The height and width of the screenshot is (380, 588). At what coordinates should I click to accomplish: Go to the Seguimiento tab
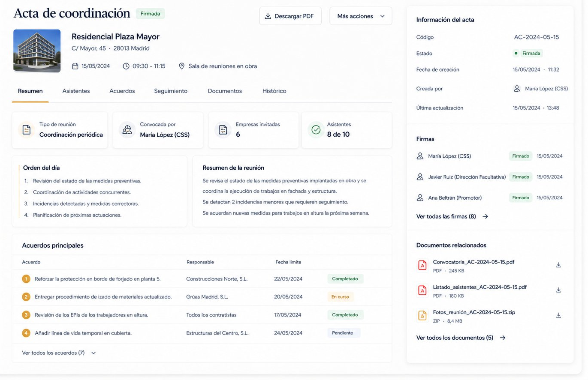171,91
